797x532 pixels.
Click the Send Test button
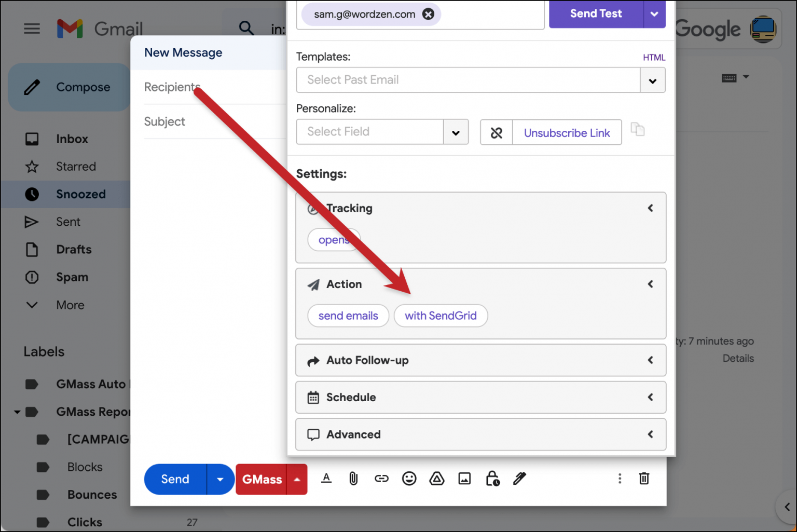(595, 13)
